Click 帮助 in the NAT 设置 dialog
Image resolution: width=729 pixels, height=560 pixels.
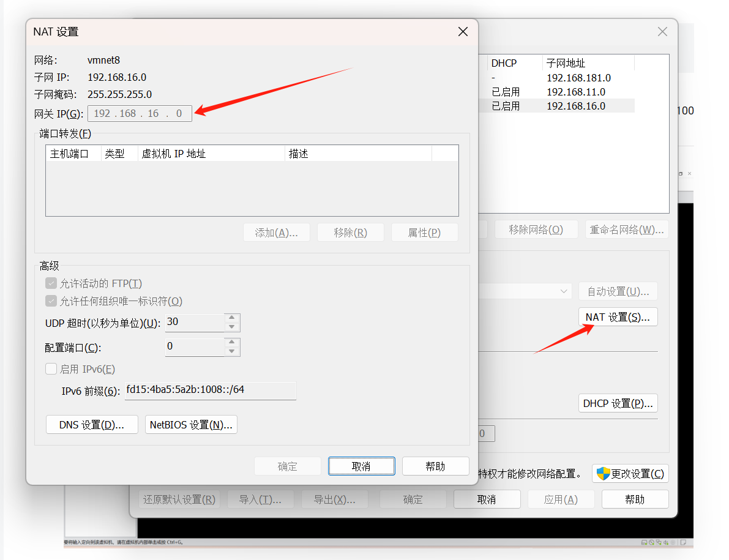(435, 466)
